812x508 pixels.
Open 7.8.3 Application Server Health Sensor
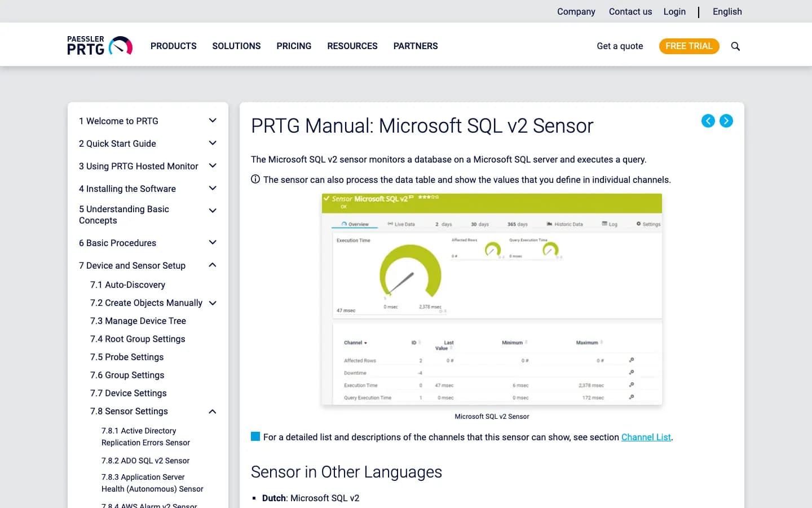(x=152, y=483)
